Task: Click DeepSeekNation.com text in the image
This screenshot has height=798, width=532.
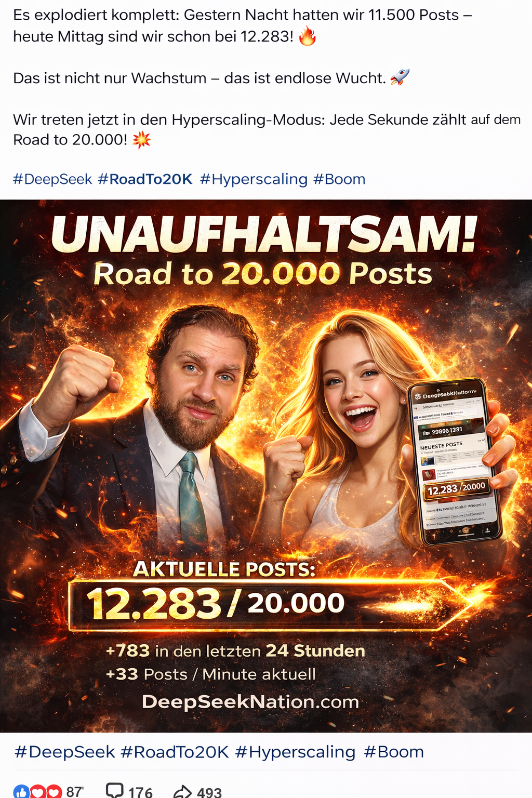Action: (250, 702)
